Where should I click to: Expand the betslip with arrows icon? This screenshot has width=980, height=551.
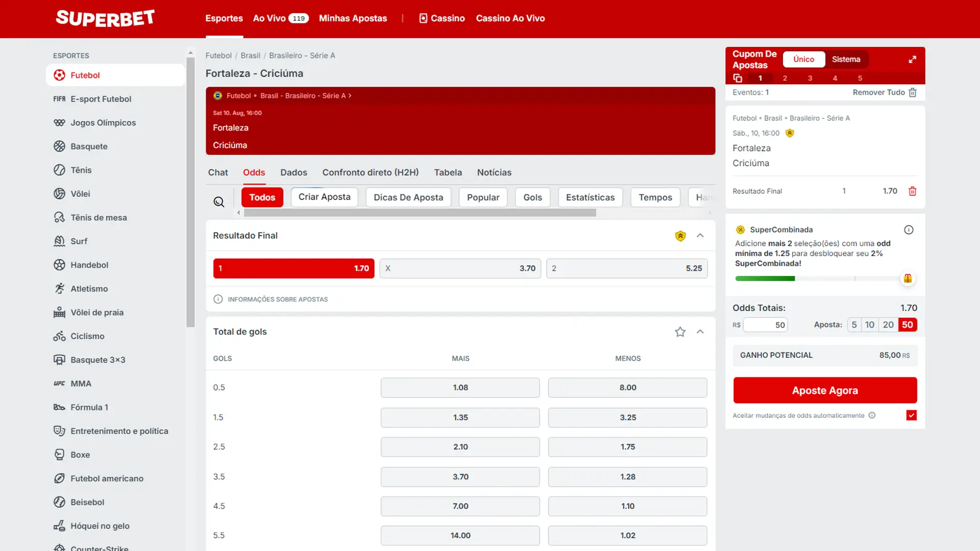click(x=913, y=59)
